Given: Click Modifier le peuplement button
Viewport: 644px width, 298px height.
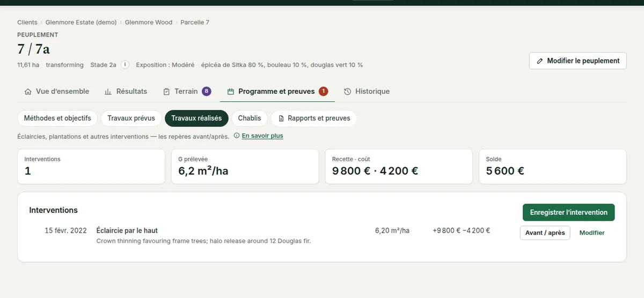Looking at the screenshot, I should 578,61.
